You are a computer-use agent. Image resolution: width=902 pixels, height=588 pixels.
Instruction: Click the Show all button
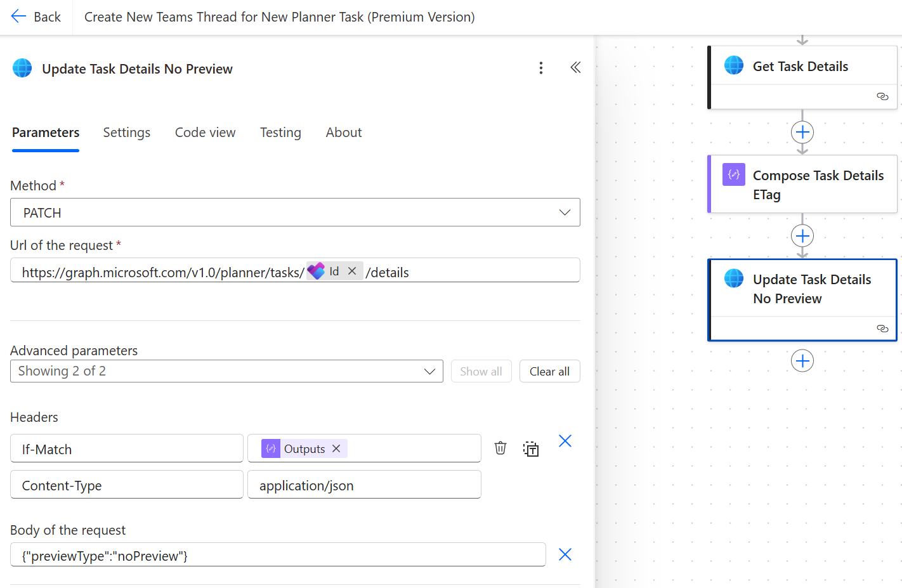point(481,371)
